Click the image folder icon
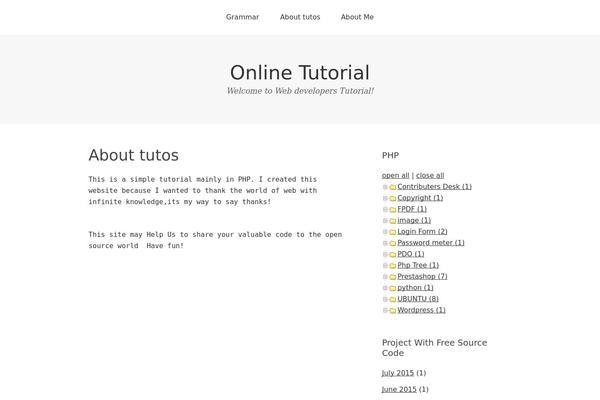 (393, 221)
